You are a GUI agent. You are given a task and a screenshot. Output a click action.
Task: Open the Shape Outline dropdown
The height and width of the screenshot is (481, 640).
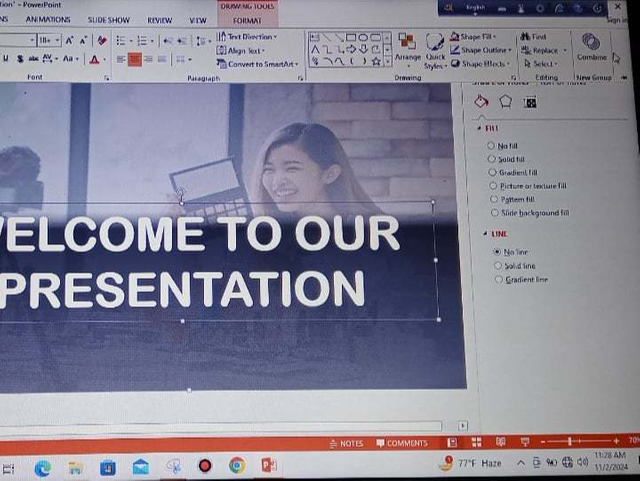(481, 50)
